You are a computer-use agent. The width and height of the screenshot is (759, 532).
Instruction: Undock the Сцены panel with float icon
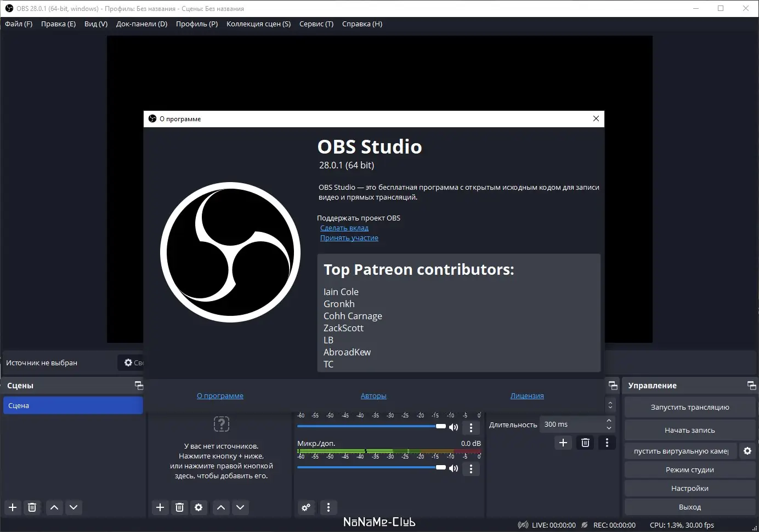(x=139, y=386)
